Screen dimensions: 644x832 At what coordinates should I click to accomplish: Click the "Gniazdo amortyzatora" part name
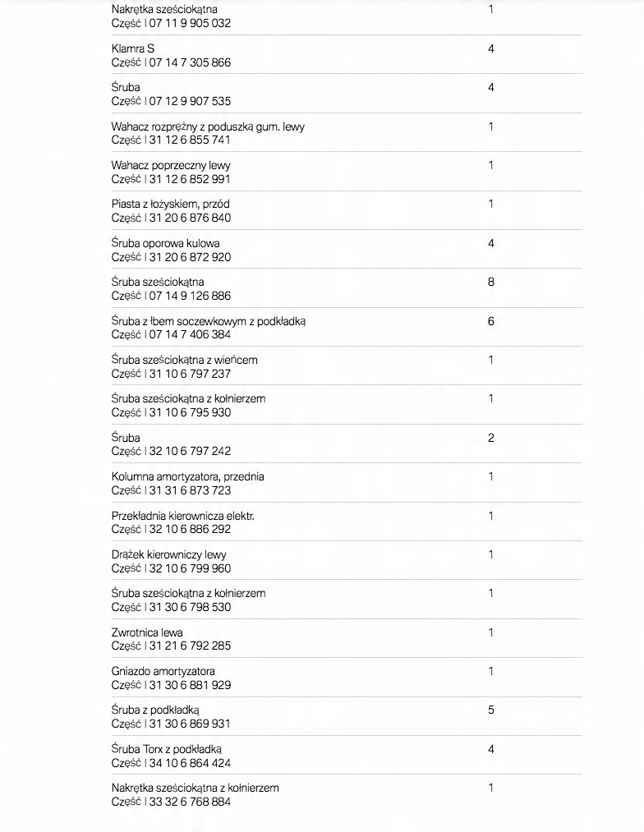click(x=163, y=672)
